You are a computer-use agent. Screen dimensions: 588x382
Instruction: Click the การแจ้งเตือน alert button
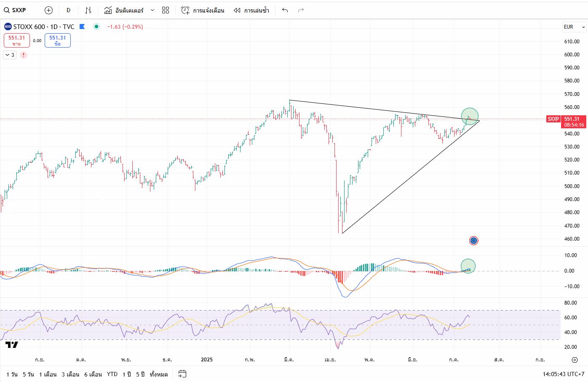click(x=203, y=10)
